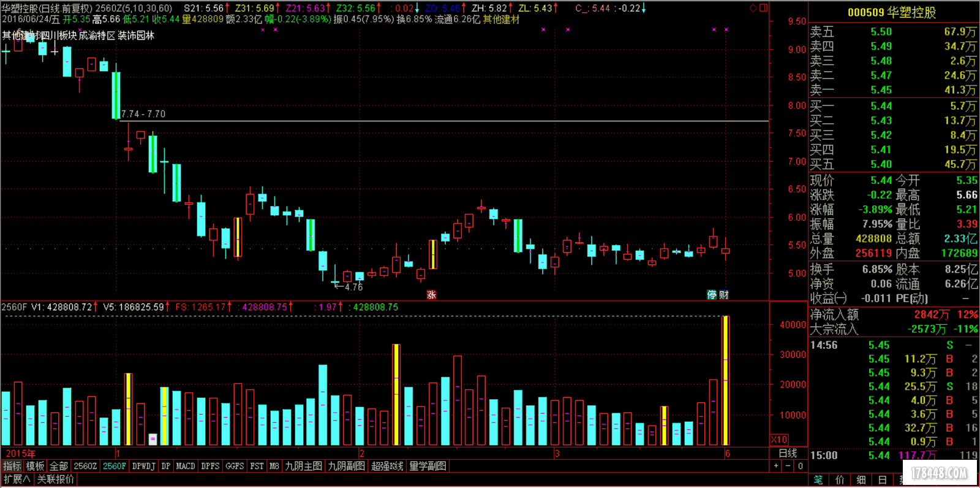Image resolution: width=980 pixels, height=488 pixels.
Task: Click the month 6 timeline marker
Action: pos(728,454)
